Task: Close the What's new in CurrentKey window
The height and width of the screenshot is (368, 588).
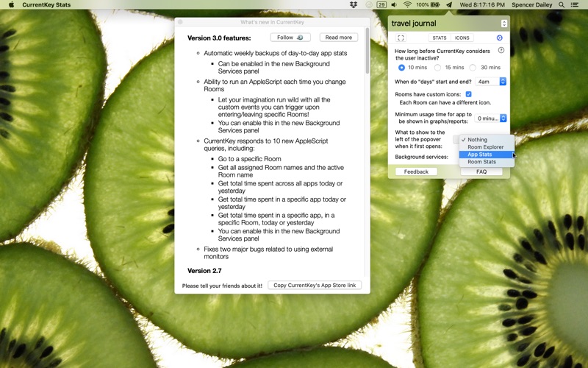Action: pos(180,22)
